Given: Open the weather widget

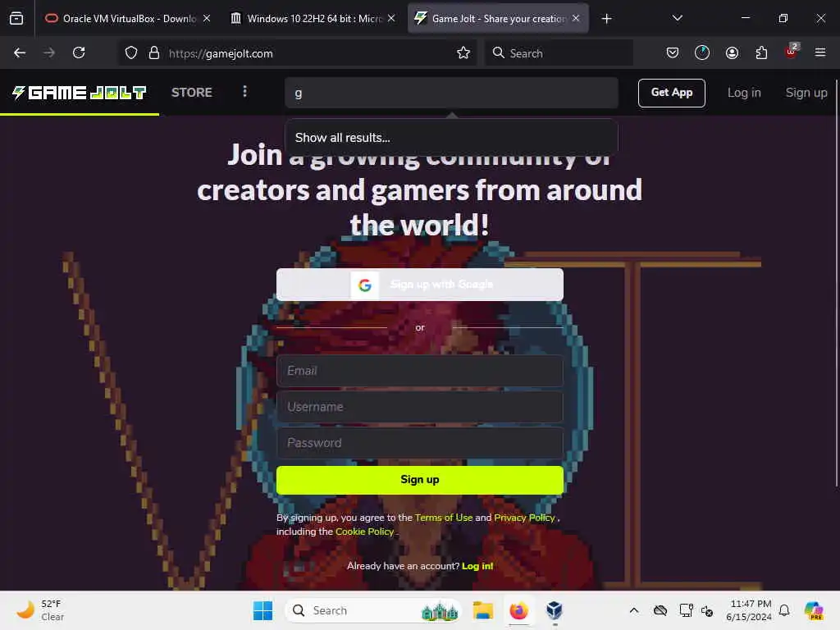Looking at the screenshot, I should (x=40, y=610).
